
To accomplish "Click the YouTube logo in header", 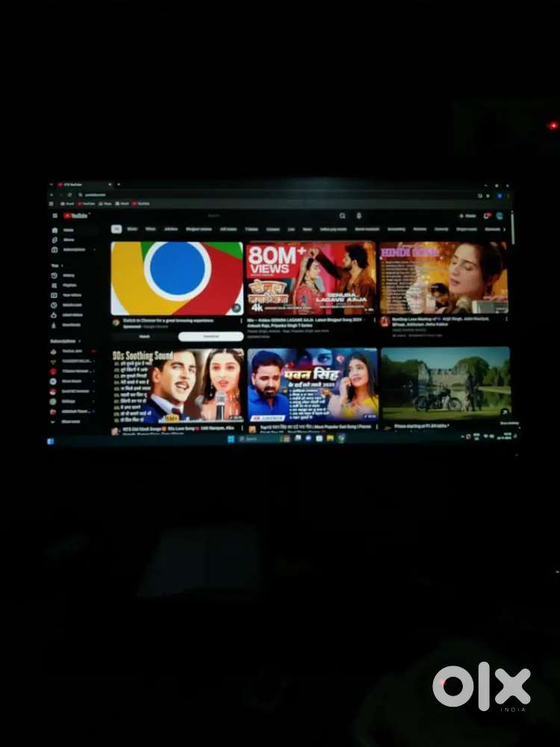I will [75, 215].
